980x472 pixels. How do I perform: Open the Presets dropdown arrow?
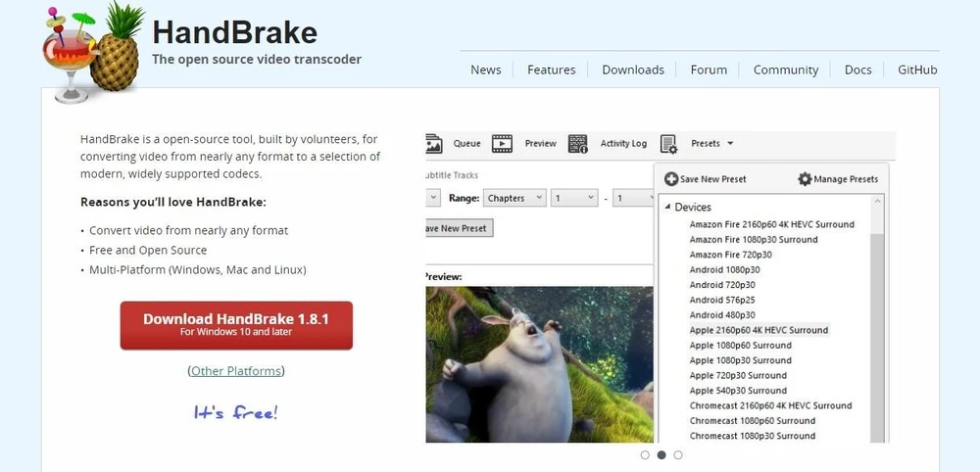point(730,144)
